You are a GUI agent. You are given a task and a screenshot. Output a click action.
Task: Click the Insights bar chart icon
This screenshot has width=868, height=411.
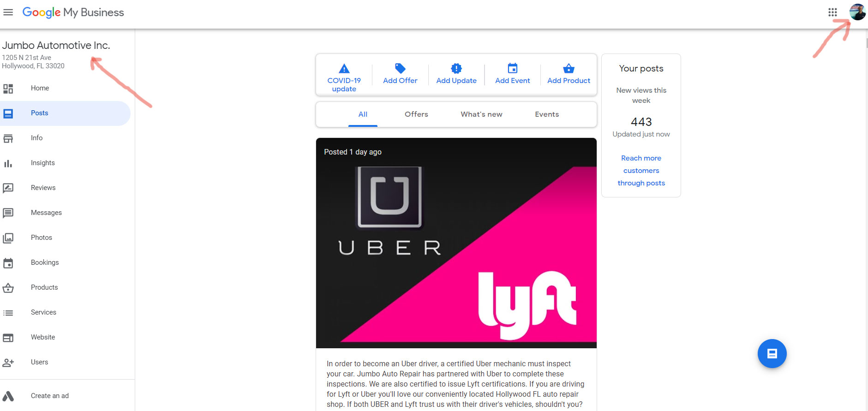8,163
